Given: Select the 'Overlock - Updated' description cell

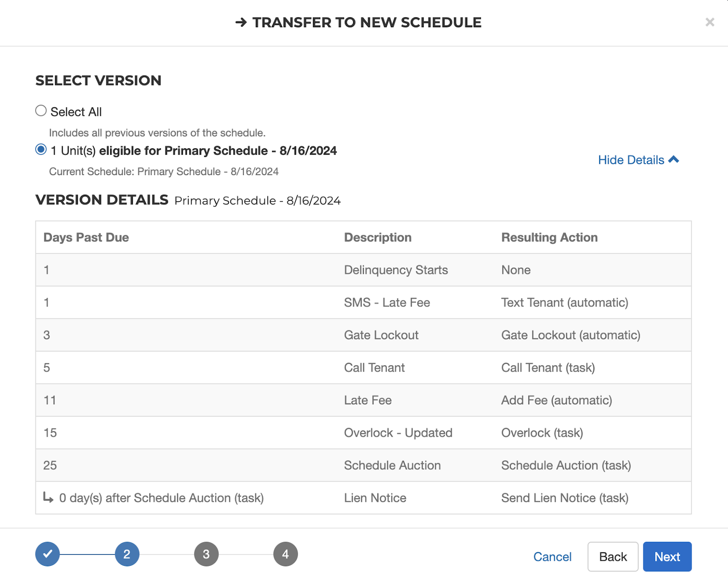Looking at the screenshot, I should (x=398, y=433).
